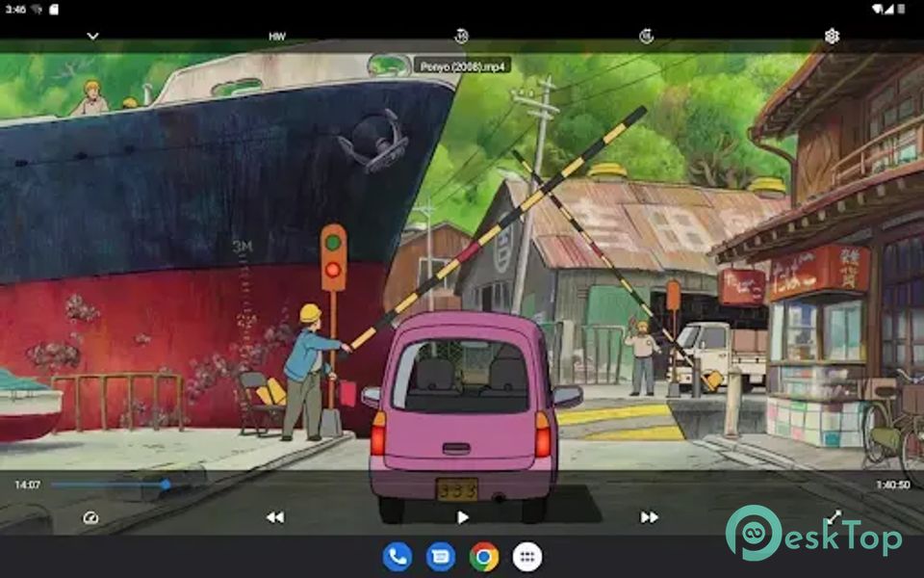Click the skip-forward seconds icon in top bar
924x578 pixels.
click(x=647, y=36)
